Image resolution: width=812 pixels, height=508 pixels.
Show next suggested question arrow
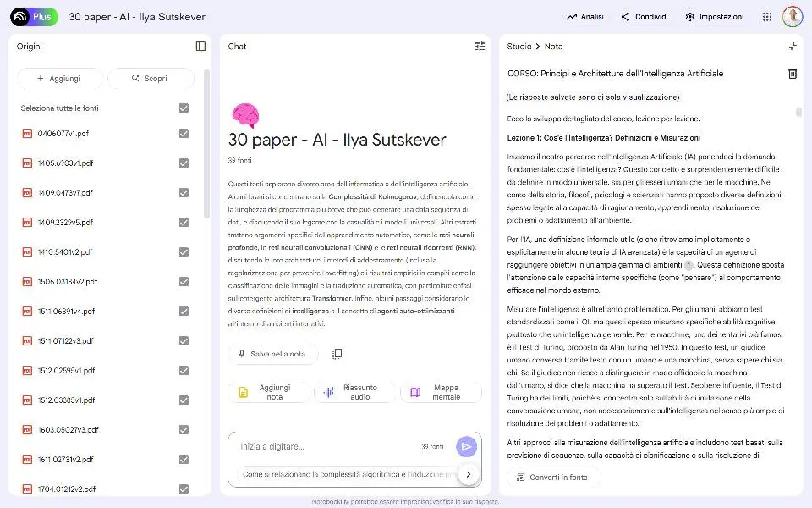coord(468,474)
